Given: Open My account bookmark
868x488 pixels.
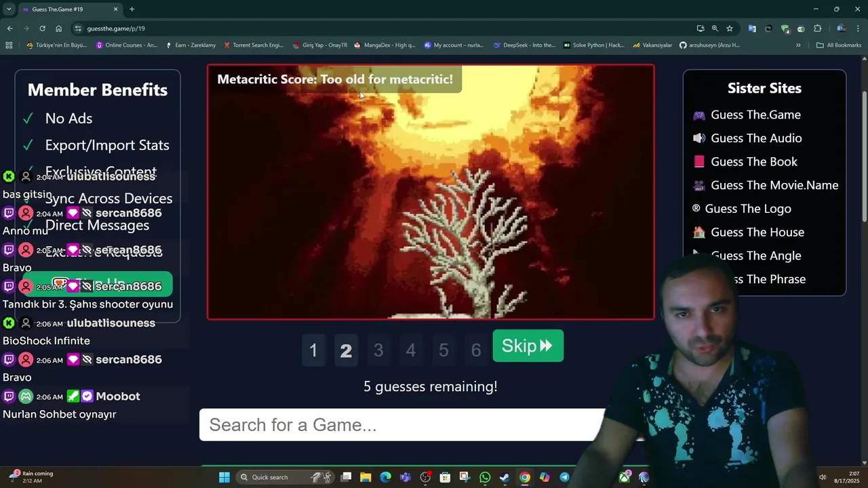Looking at the screenshot, I should [454, 45].
